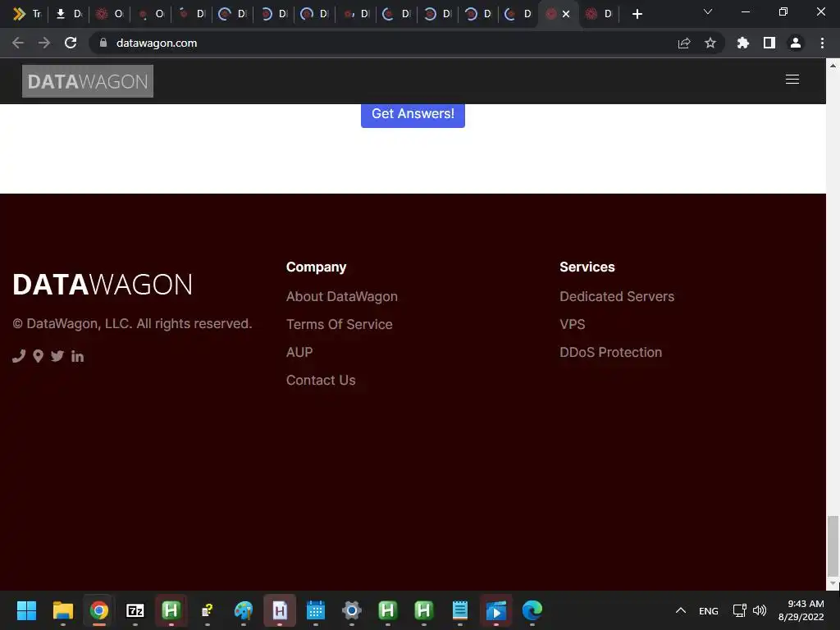Open a new browser tab

pyautogui.click(x=637, y=14)
